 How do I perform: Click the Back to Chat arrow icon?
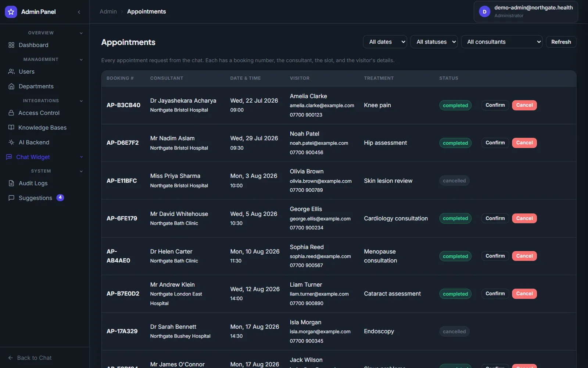pos(11,358)
